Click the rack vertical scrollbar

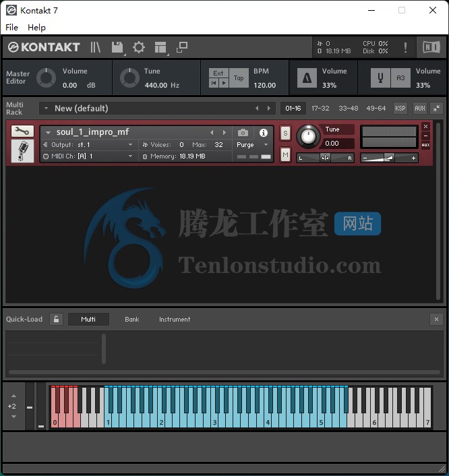438,211
